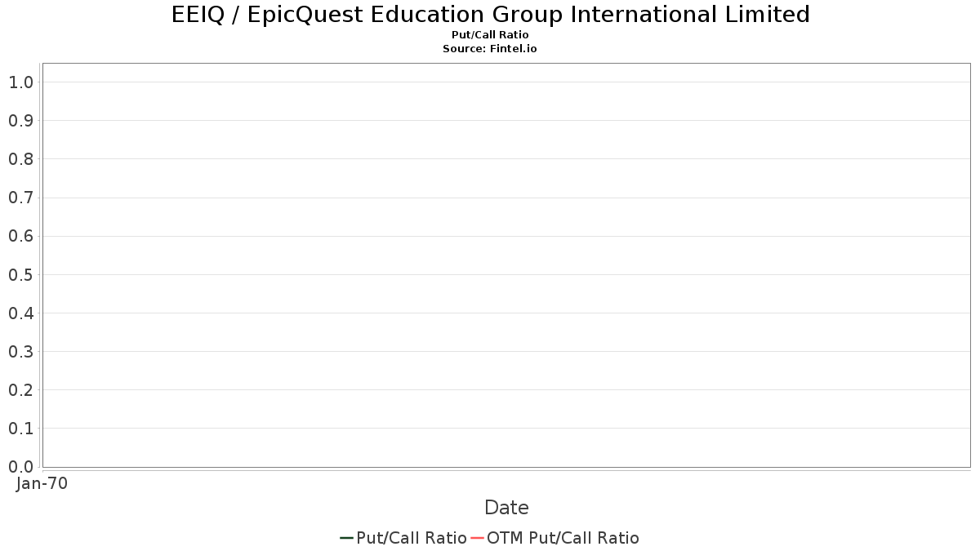Click the 1.0 y-axis label
The width and height of the screenshot is (980, 551).
point(21,82)
